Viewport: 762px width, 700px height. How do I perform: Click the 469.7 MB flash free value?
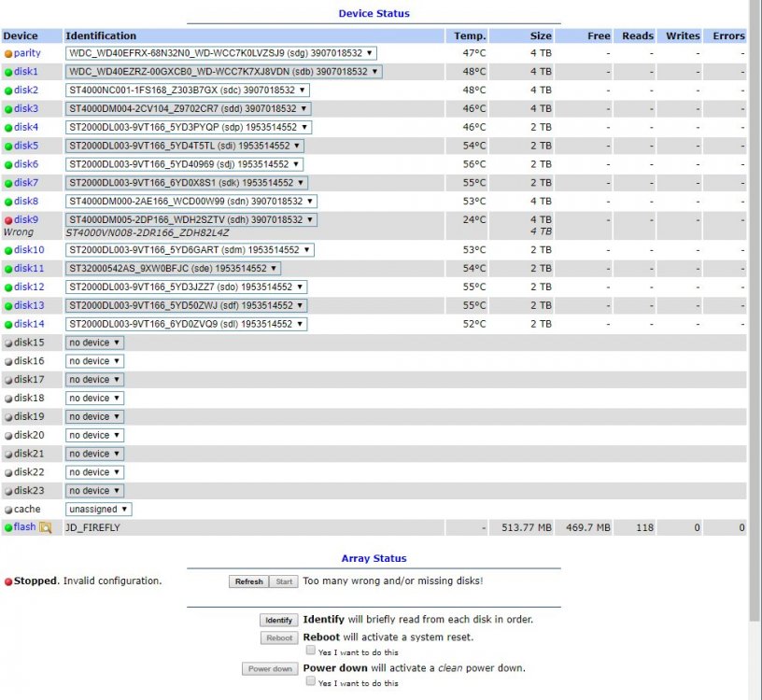[x=588, y=527]
